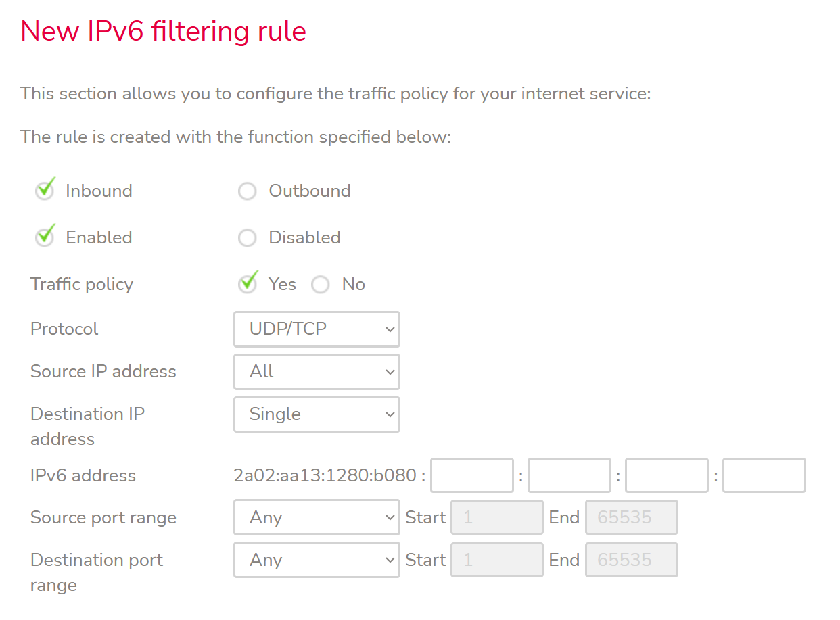This screenshot has height=620, width=840.
Task: Click the New IPv6 filtering rule heading
Action: 164,32
